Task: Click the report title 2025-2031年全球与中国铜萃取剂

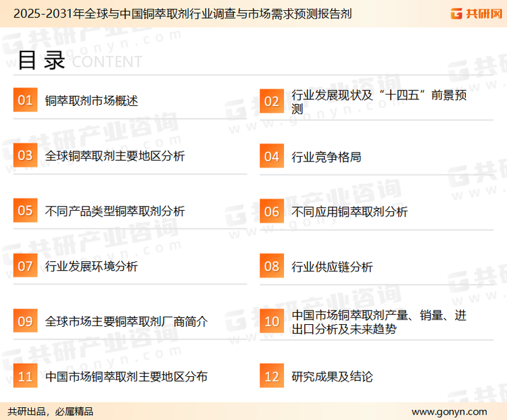Action: point(183,14)
